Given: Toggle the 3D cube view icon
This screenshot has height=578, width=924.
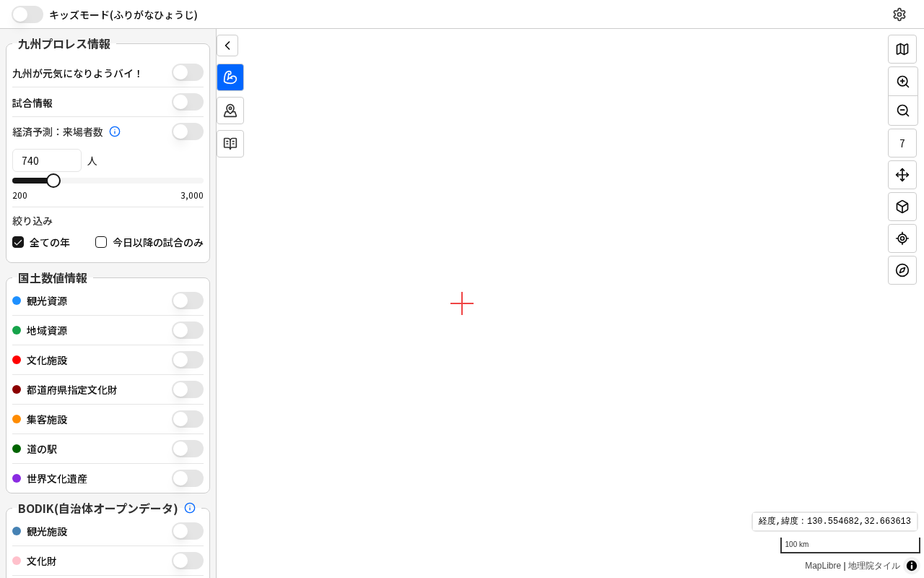Looking at the screenshot, I should pos(902,207).
